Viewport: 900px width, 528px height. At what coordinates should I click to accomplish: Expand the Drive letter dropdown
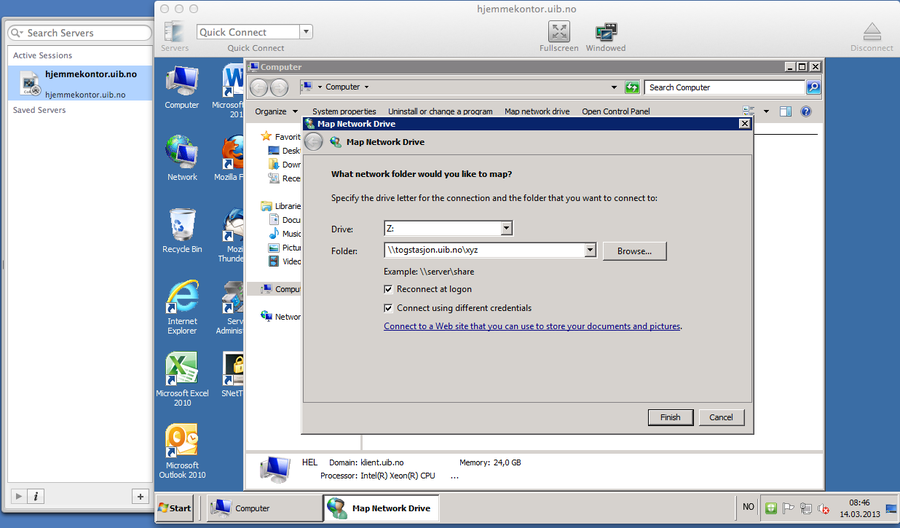(x=506, y=229)
